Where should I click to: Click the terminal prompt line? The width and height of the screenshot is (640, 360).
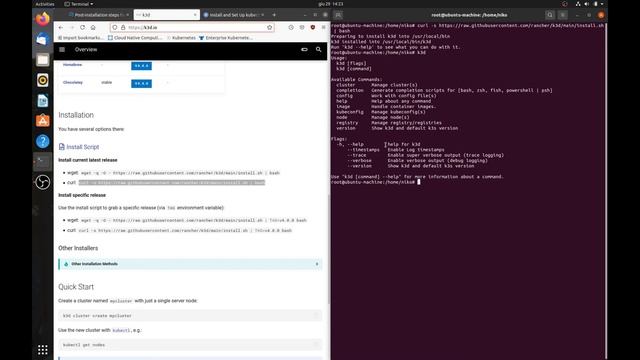[x=376, y=182]
